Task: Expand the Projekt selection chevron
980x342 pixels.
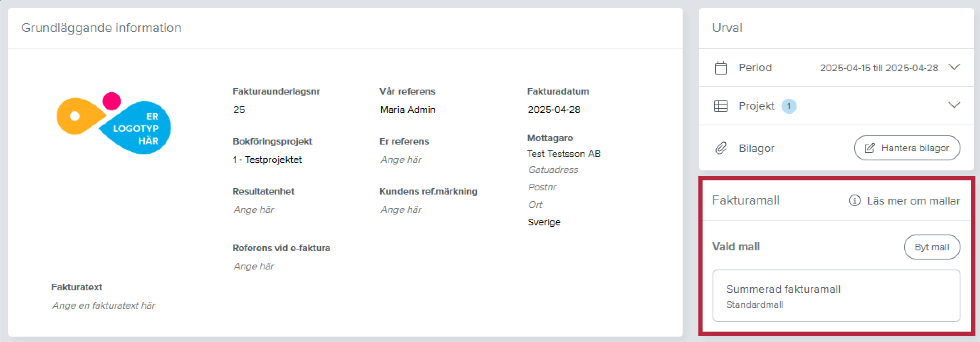Action: (954, 105)
